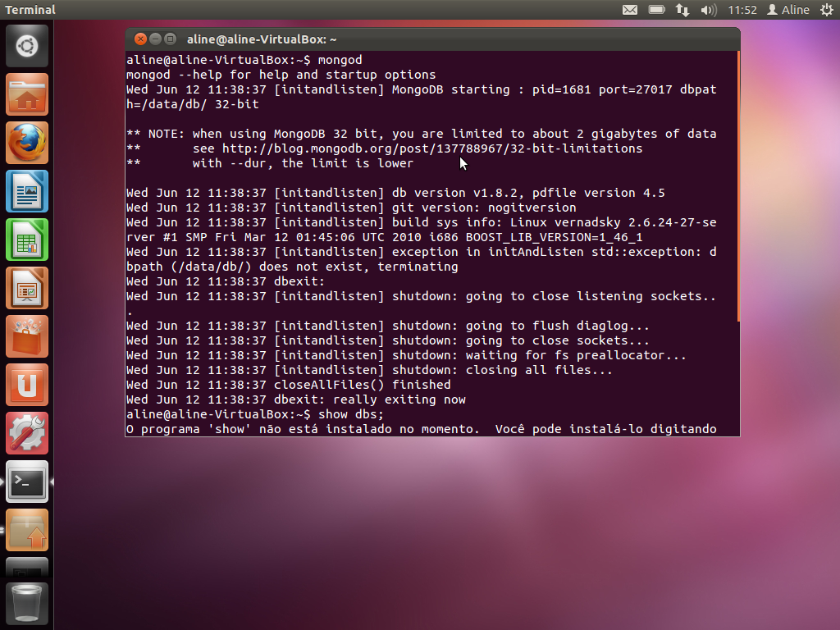Launch the Text Editor from the launcher
The image size is (840, 630).
pyautogui.click(x=27, y=190)
